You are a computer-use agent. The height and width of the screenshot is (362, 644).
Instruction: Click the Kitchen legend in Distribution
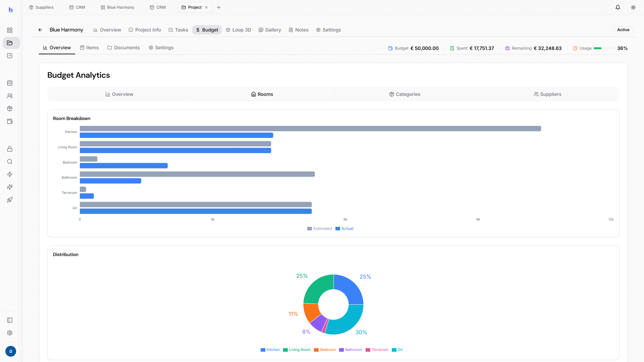[270, 350]
